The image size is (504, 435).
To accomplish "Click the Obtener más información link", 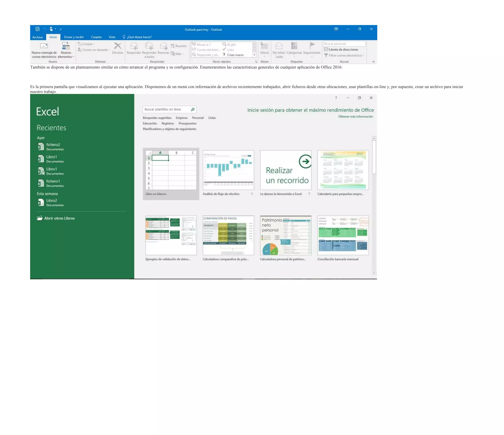I will (355, 117).
